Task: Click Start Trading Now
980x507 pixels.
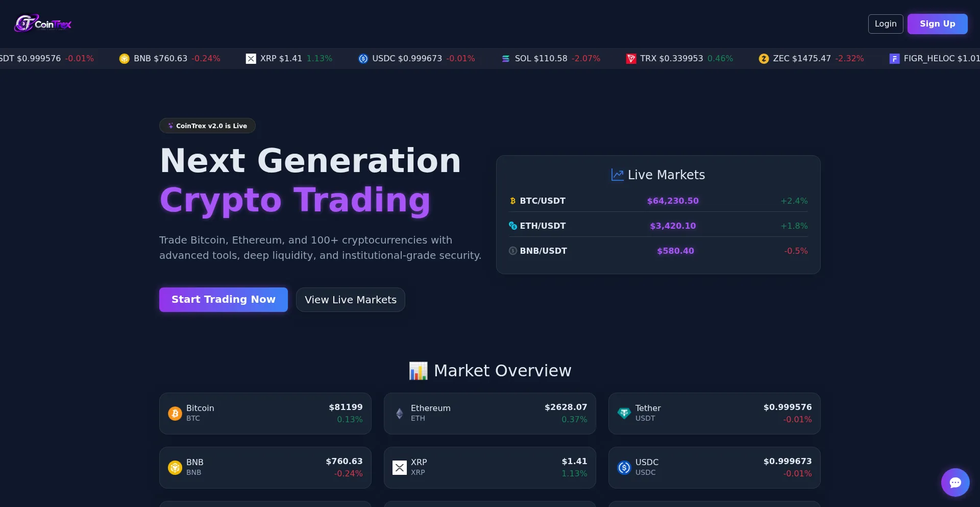Action: [x=224, y=300]
